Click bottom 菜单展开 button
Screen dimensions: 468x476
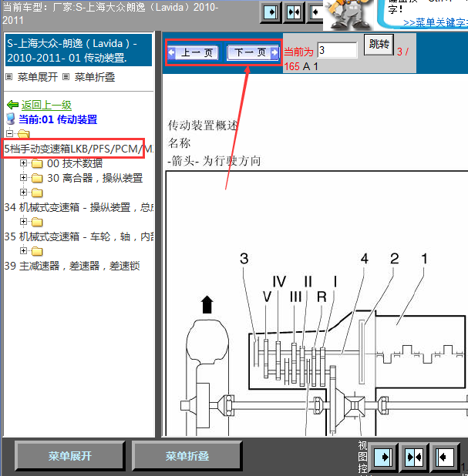click(70, 456)
